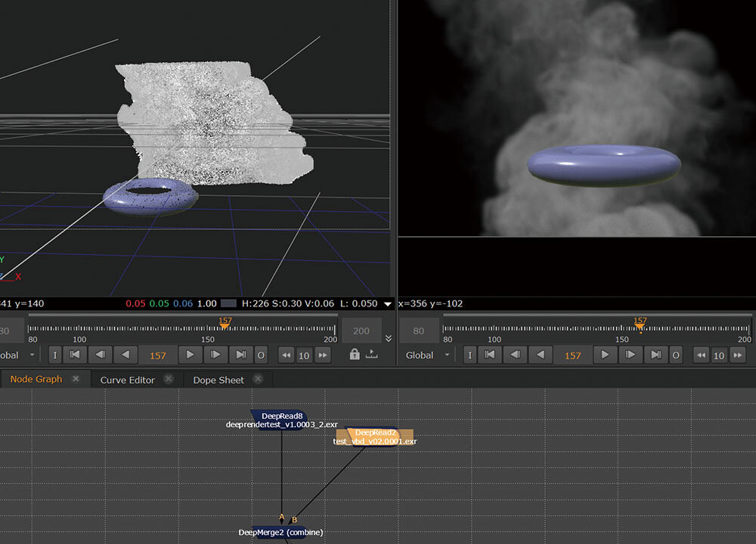Open the Dope Sheet tab
Viewport: 756px width, 544px height.
[x=218, y=380]
